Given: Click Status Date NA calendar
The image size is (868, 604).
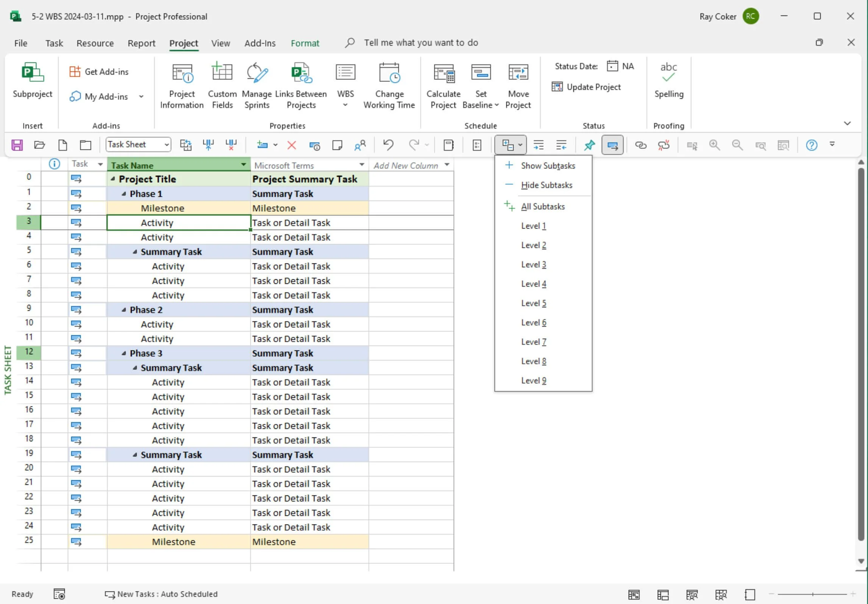Looking at the screenshot, I should (x=621, y=66).
